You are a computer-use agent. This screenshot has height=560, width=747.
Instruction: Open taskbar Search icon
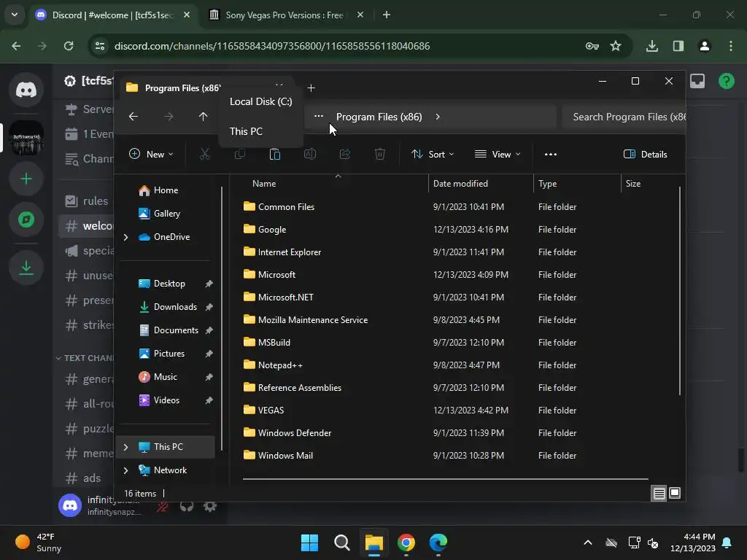tap(341, 542)
